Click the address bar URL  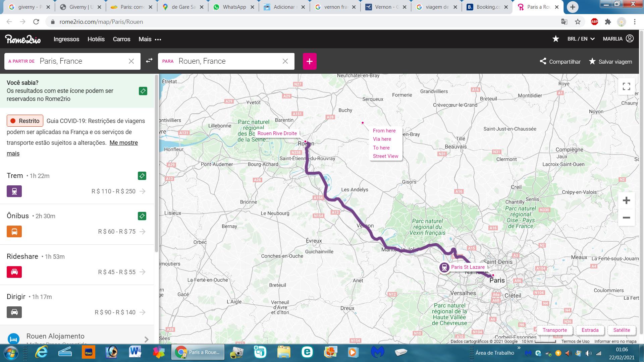pyautogui.click(x=101, y=22)
